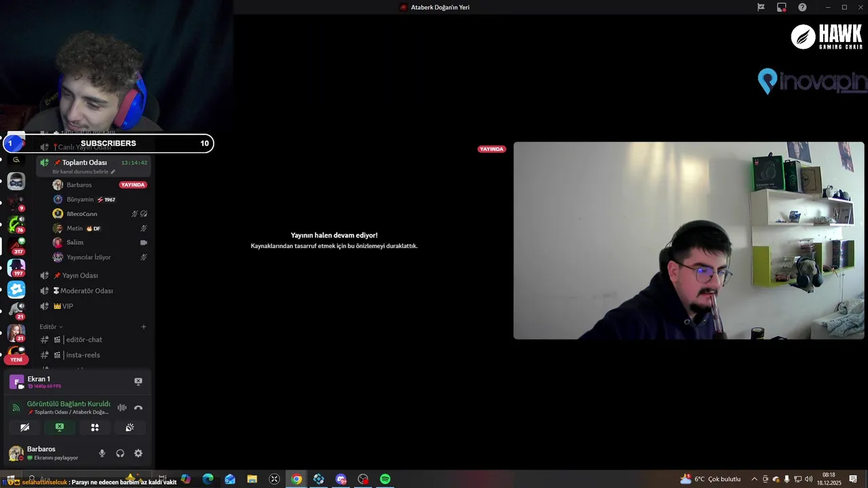
Task: Open File Explorer from the taskbar
Action: click(252, 479)
